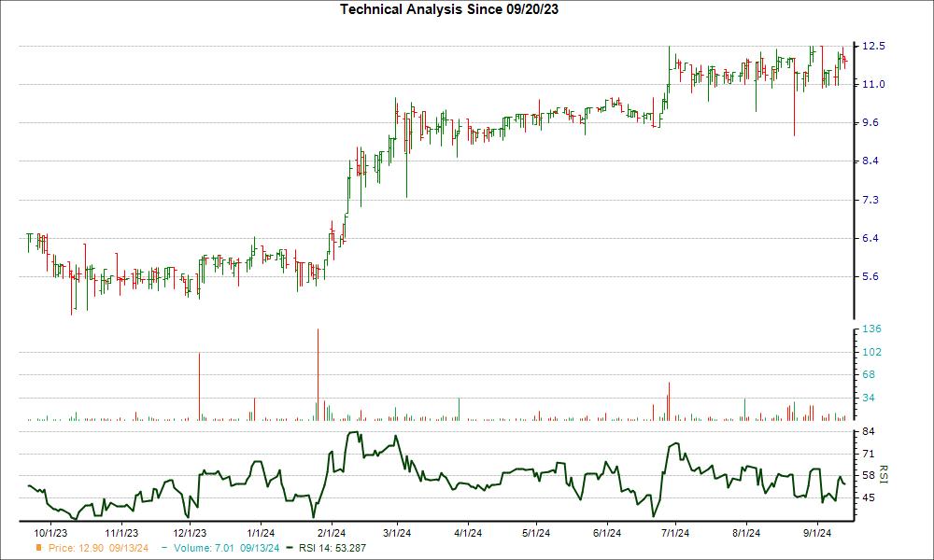
Task: Click the 102 volume axis label
Action: [x=871, y=352]
